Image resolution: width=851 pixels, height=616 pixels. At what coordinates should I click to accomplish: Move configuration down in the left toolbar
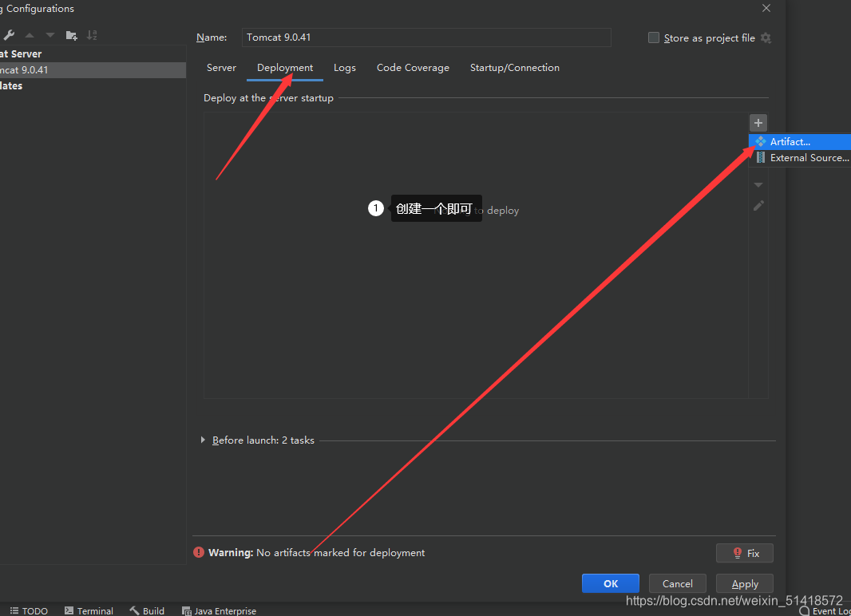point(50,35)
